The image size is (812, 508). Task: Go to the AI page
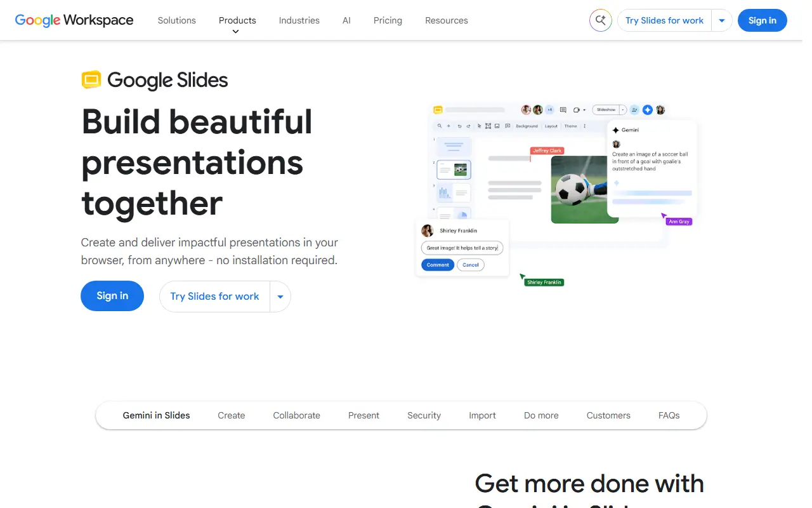(x=346, y=20)
